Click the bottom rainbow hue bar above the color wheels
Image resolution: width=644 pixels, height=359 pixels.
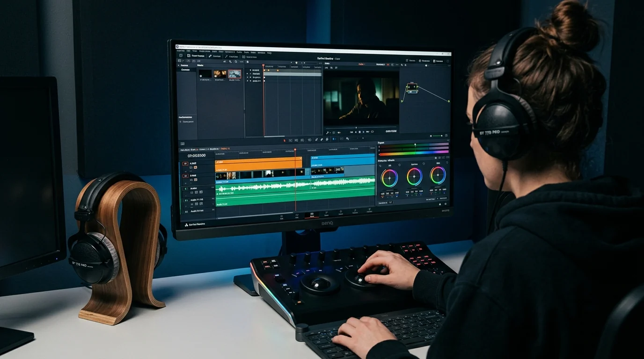point(414,152)
